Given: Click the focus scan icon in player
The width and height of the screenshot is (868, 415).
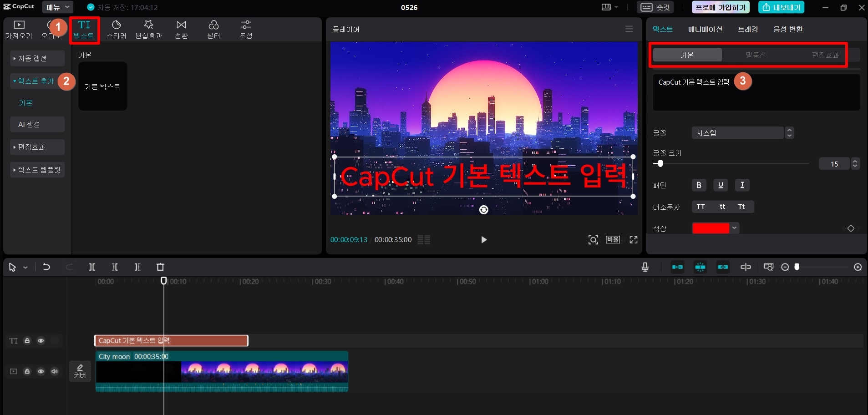Looking at the screenshot, I should pyautogui.click(x=593, y=240).
